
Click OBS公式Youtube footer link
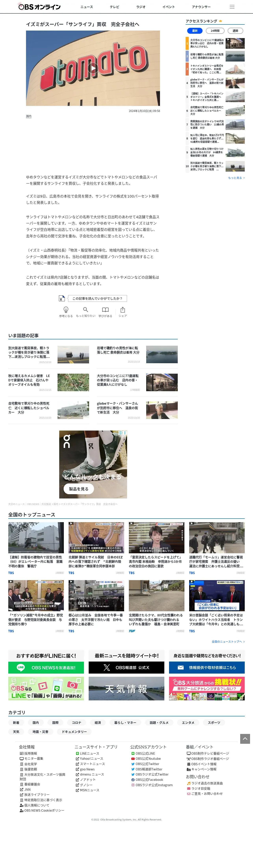pos(146,759)
